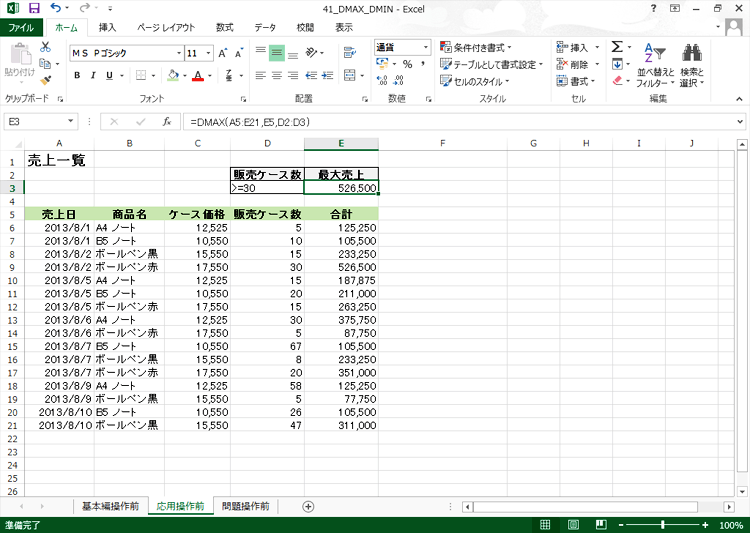
Task: Open the font size dropdown
Action: [209, 53]
